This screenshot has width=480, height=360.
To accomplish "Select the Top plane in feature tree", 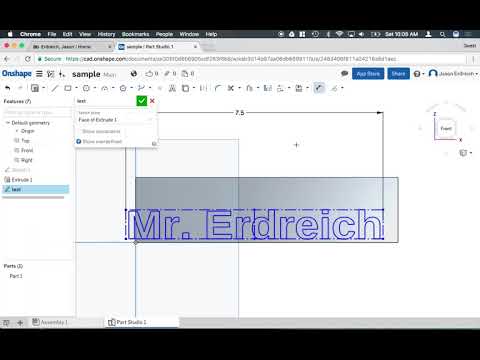I will (25, 141).
